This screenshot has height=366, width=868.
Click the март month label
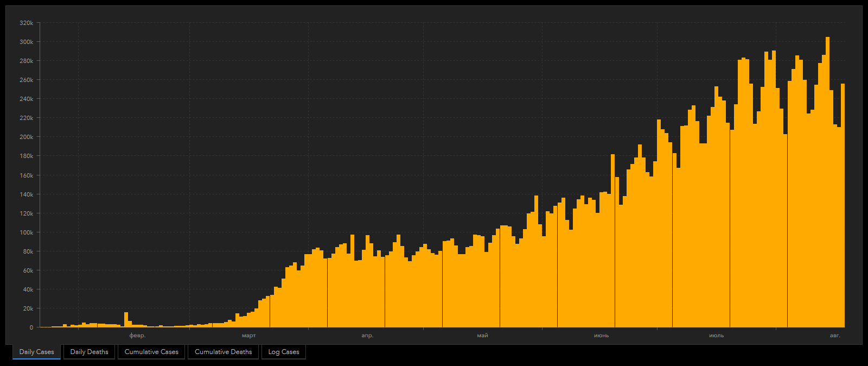249,336
